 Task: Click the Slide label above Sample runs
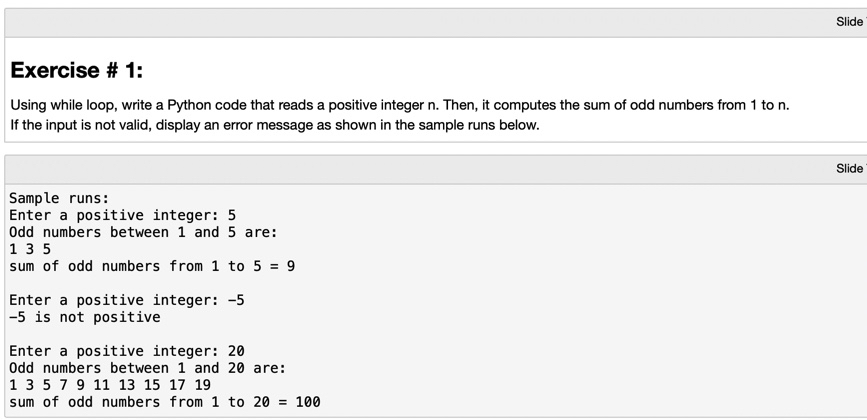(x=852, y=169)
